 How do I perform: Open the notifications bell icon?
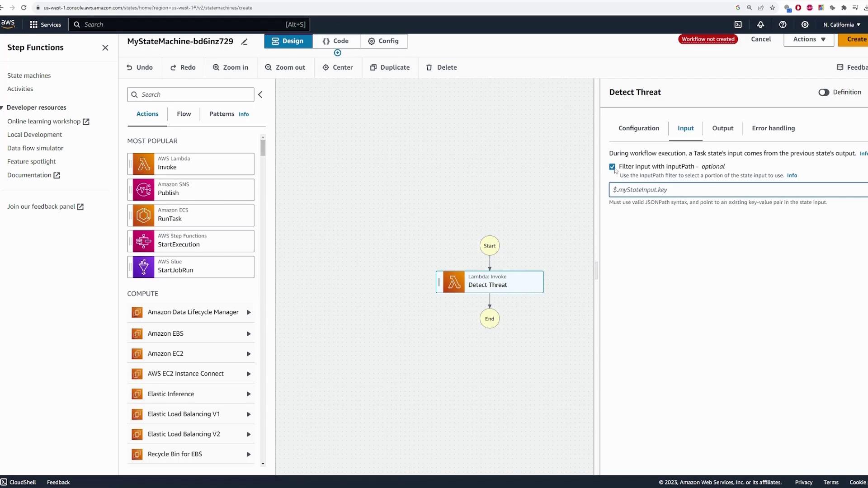click(760, 25)
